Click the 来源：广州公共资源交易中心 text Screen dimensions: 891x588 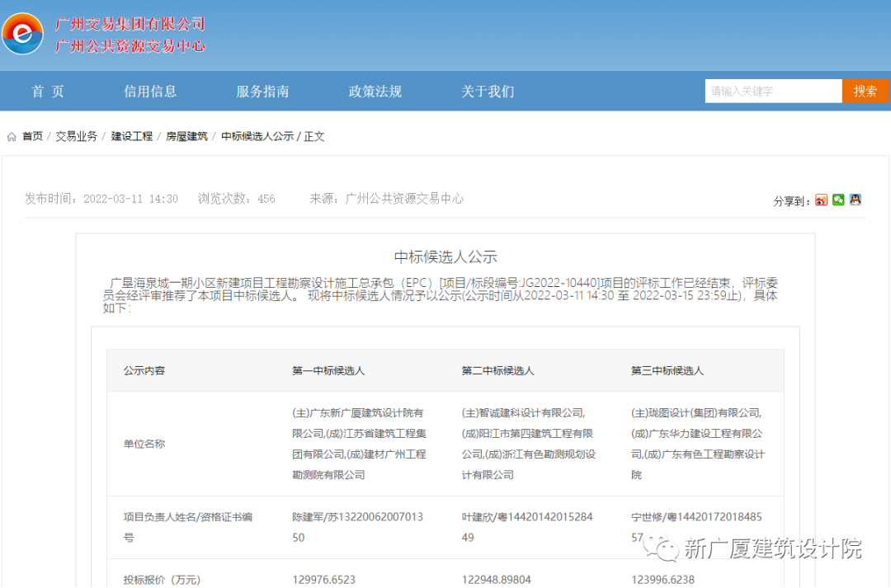coord(386,199)
